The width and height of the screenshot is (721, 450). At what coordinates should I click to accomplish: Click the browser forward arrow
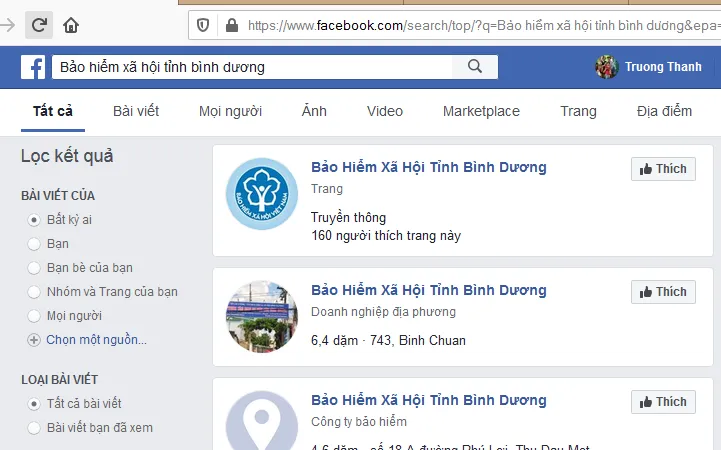[x=7, y=25]
